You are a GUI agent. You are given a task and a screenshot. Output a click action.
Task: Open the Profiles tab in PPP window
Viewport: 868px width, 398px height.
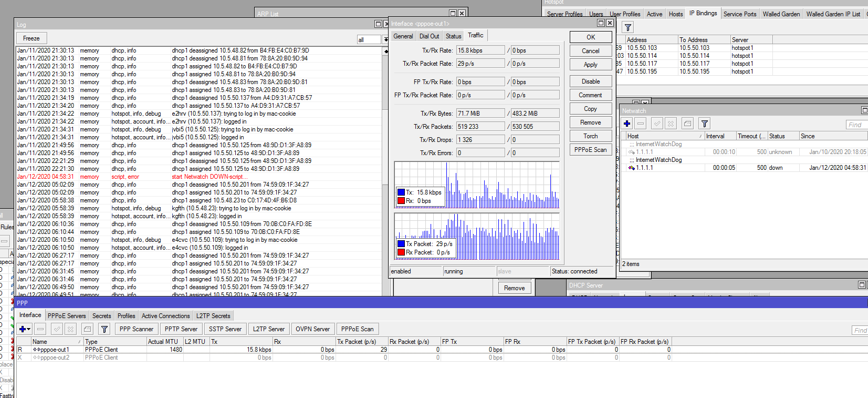click(126, 316)
